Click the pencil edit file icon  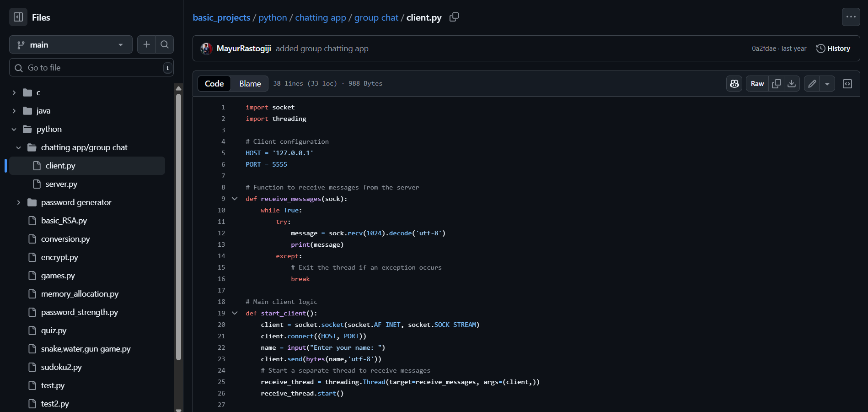tap(812, 84)
